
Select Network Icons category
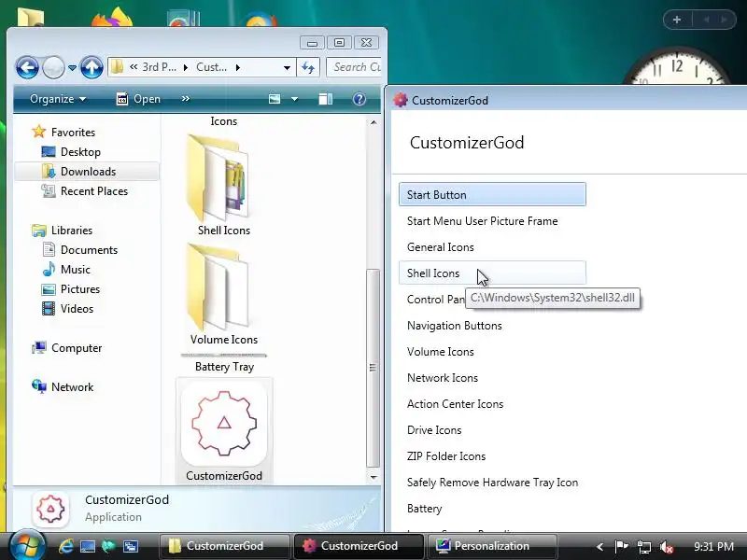click(492, 378)
